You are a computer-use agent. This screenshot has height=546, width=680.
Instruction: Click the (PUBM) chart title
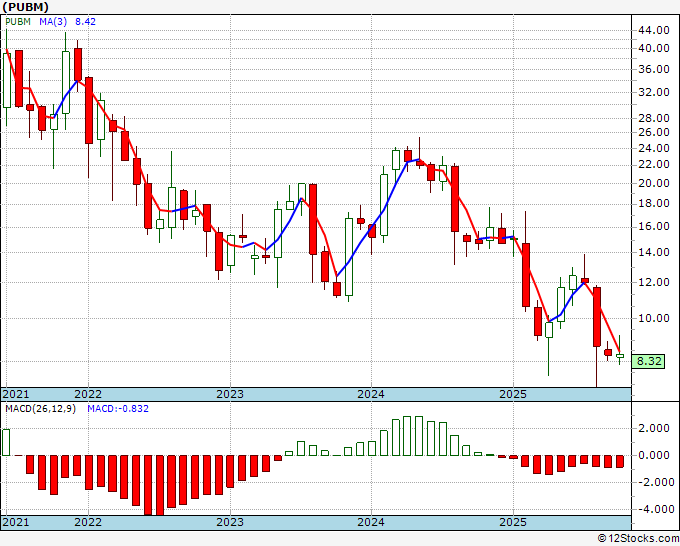(26, 7)
